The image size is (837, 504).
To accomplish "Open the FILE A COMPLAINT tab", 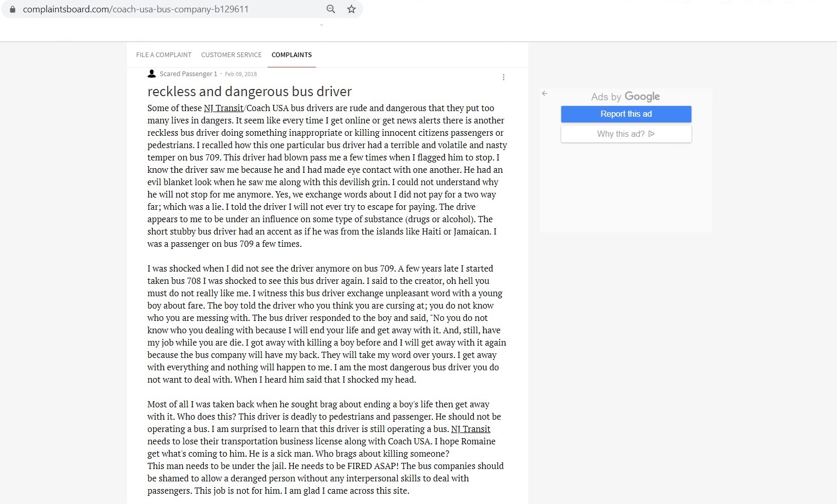I will pyautogui.click(x=164, y=55).
